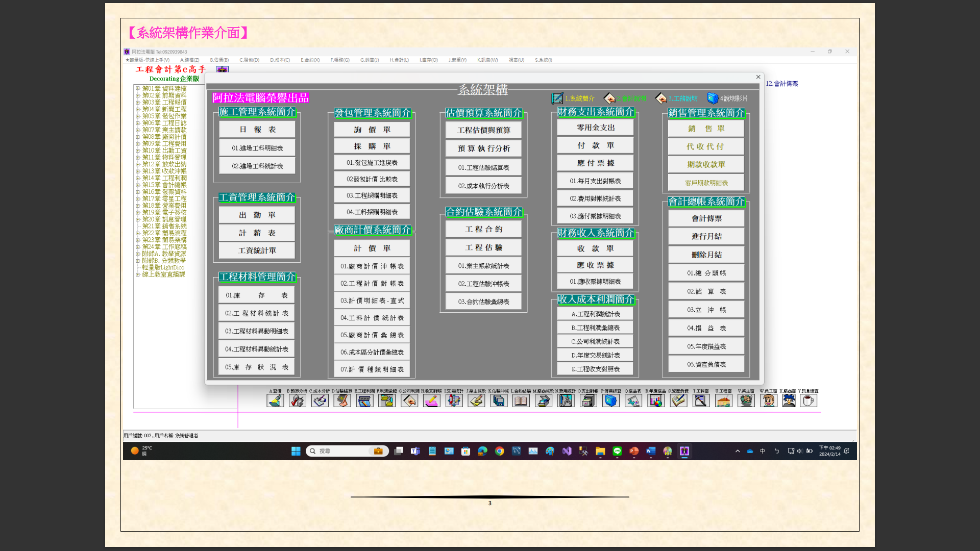
Task: Open the D.成本(C) menu
Action: (280, 60)
